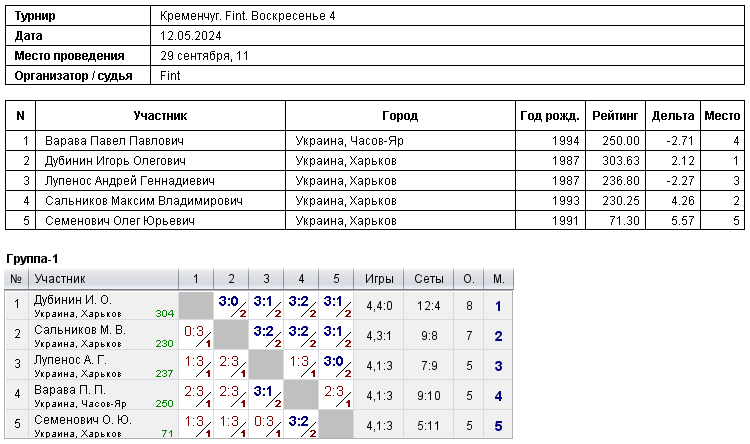Click the 'Группа-1' heading
The image size is (750, 444).
pos(32,259)
